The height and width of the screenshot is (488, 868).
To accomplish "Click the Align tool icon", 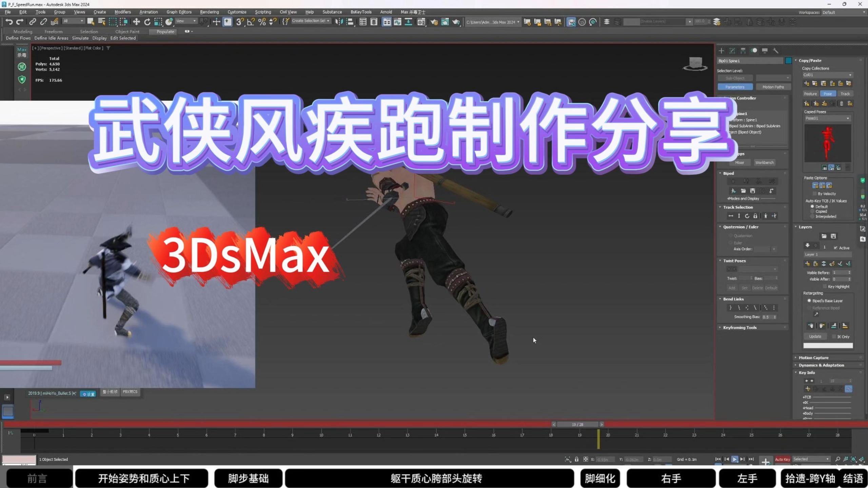I will coord(350,22).
